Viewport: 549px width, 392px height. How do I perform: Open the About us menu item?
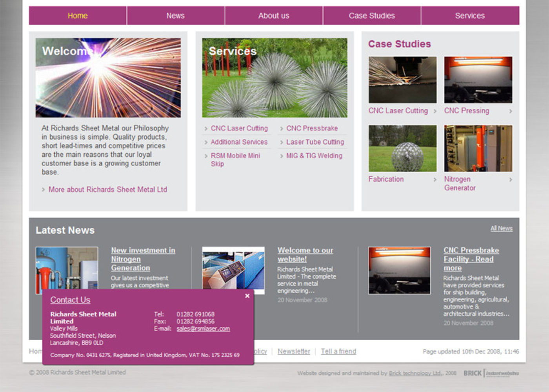pyautogui.click(x=273, y=16)
